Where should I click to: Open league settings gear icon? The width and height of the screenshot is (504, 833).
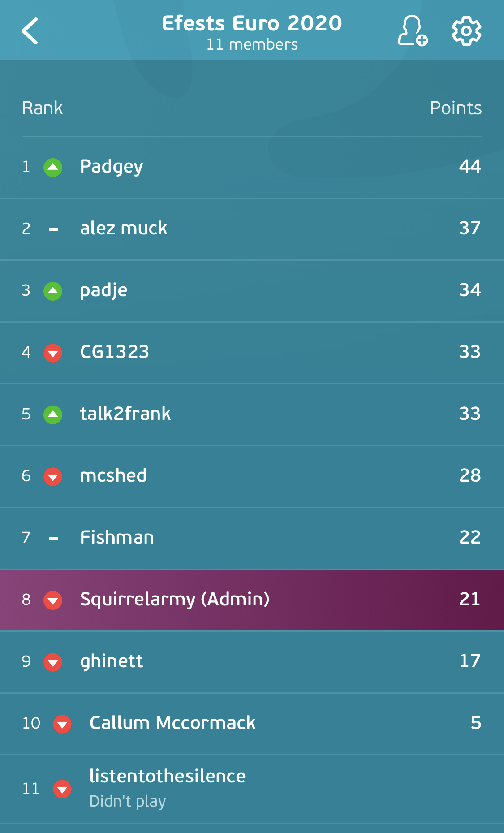[x=466, y=31]
